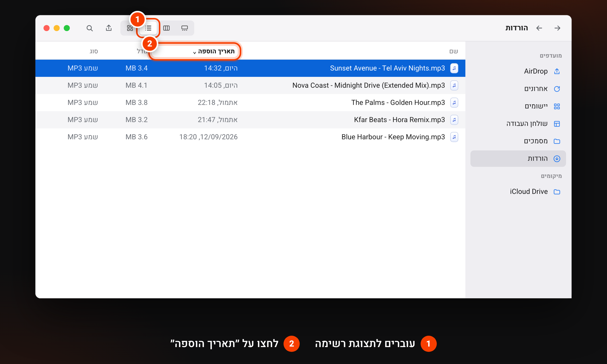Click the Sunset Avenue file music icon
The width and height of the screenshot is (607, 364).
coord(454,68)
